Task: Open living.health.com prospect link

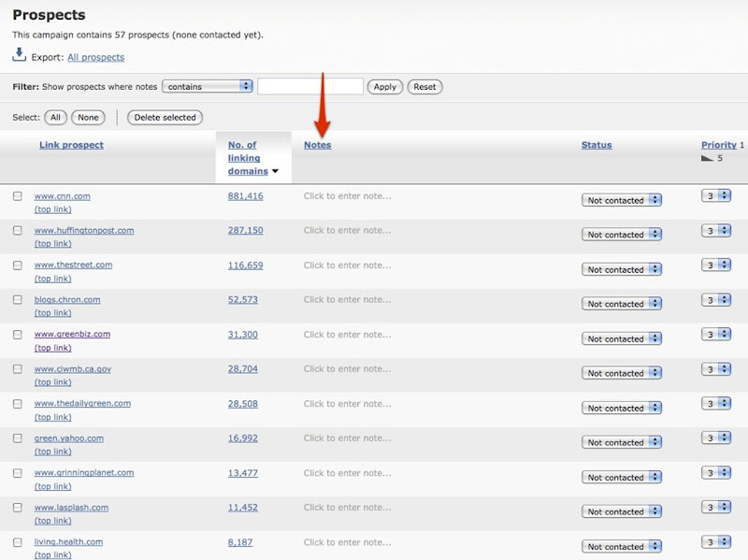Action: pos(68,542)
